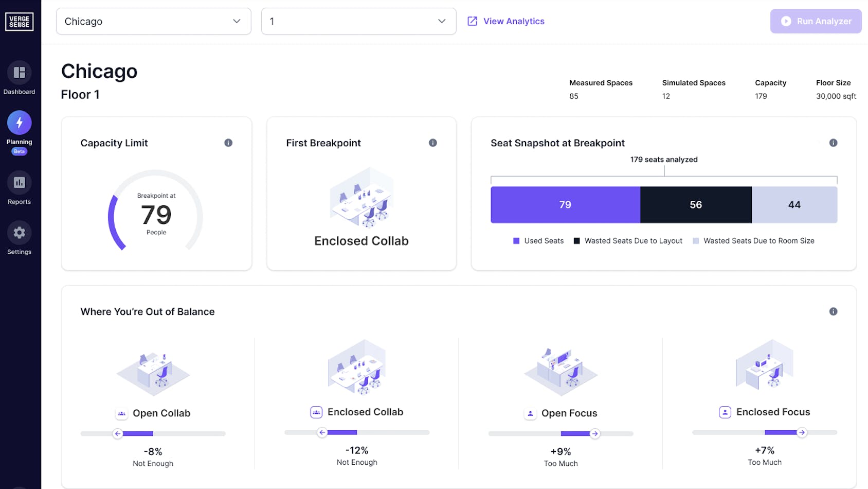The width and height of the screenshot is (868, 489).
Task: Click the Enclosed Focus workspace illustration
Action: [x=765, y=365]
